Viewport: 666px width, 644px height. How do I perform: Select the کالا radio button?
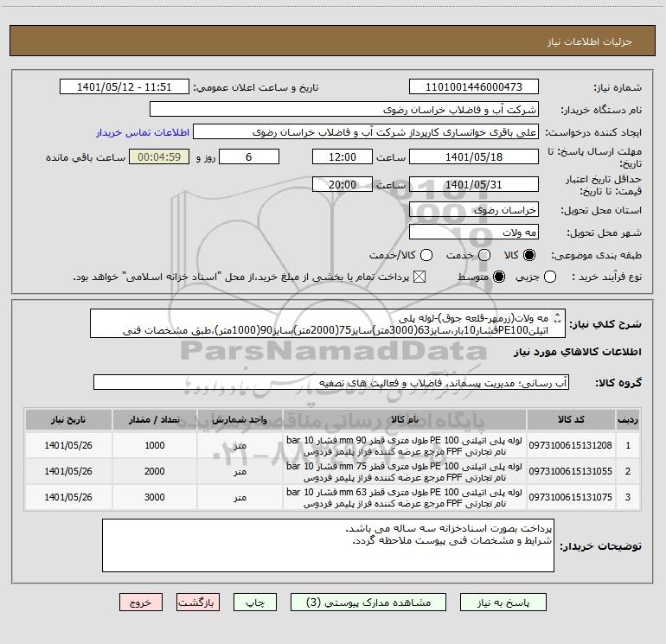point(529,255)
